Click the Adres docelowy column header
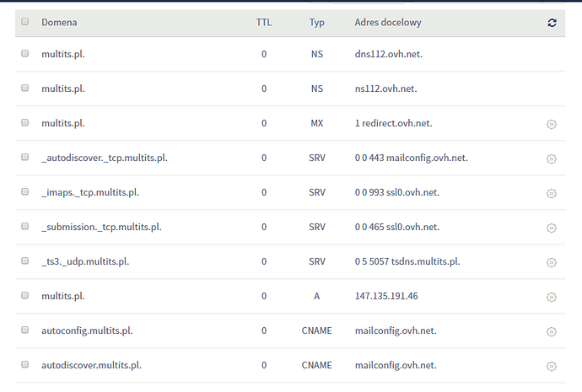This screenshot has height=392, width=582. click(x=388, y=23)
